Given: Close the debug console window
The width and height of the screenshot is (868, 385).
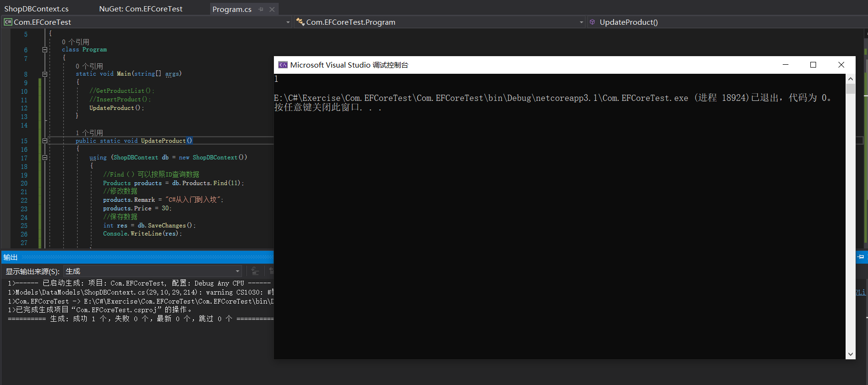Looking at the screenshot, I should (841, 65).
